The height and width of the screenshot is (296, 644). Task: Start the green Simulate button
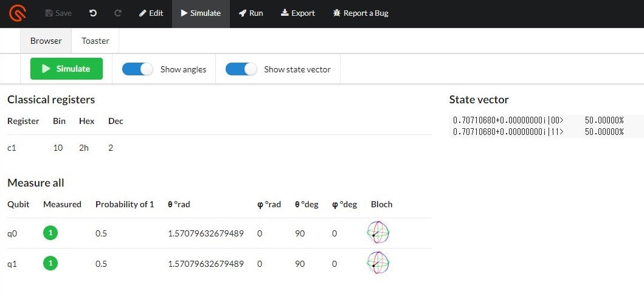[x=66, y=69]
